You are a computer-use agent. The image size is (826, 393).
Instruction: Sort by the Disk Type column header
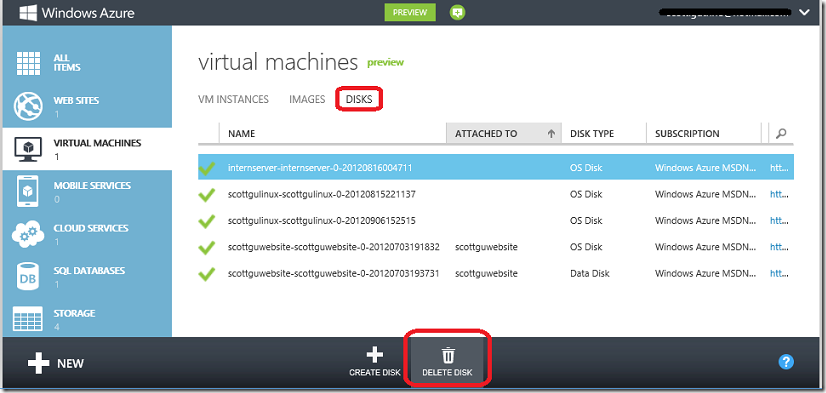click(x=592, y=134)
